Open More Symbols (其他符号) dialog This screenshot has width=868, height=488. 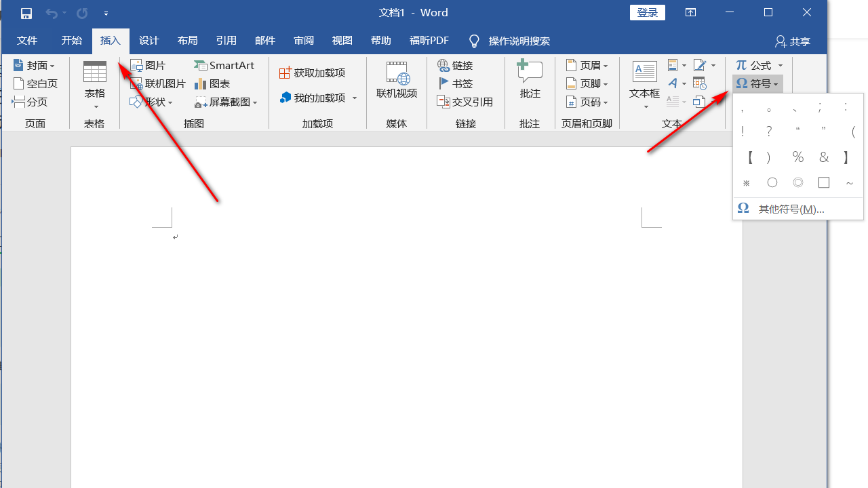tap(798, 209)
